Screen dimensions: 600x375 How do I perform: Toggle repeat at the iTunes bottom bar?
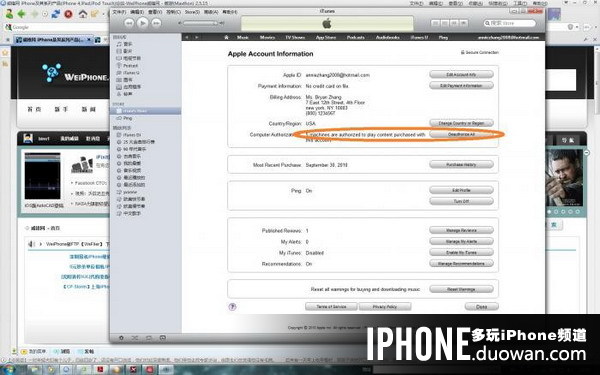click(x=149, y=338)
